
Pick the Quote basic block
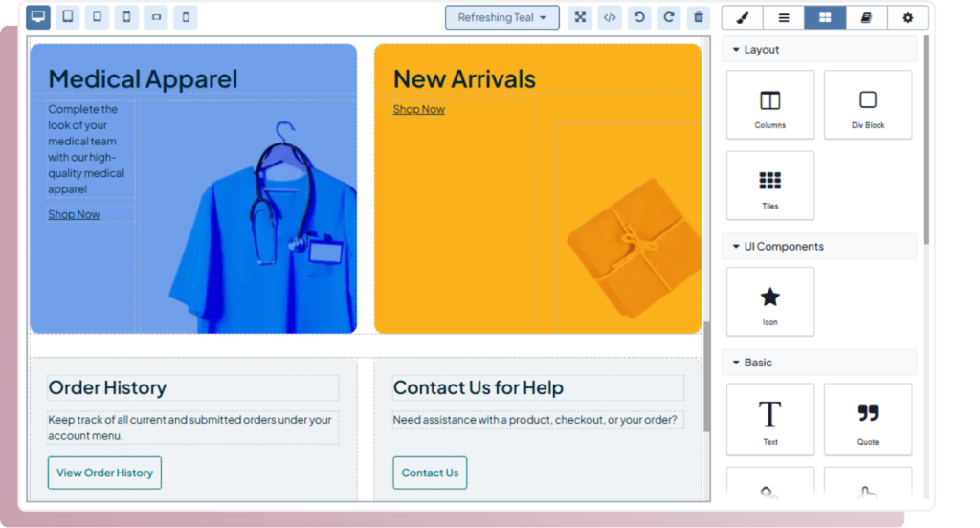click(868, 419)
